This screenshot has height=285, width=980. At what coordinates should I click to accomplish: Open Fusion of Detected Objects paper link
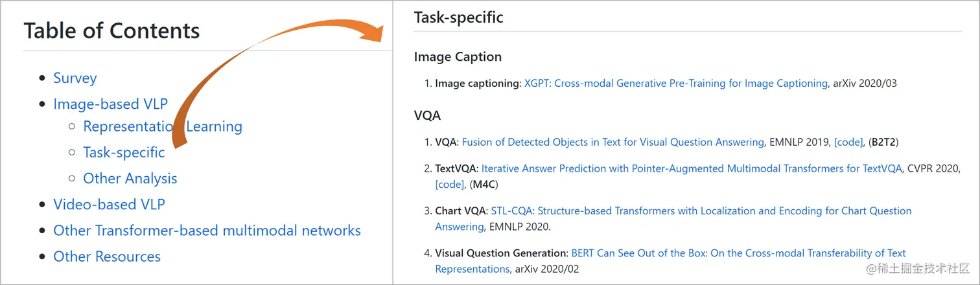tap(613, 142)
